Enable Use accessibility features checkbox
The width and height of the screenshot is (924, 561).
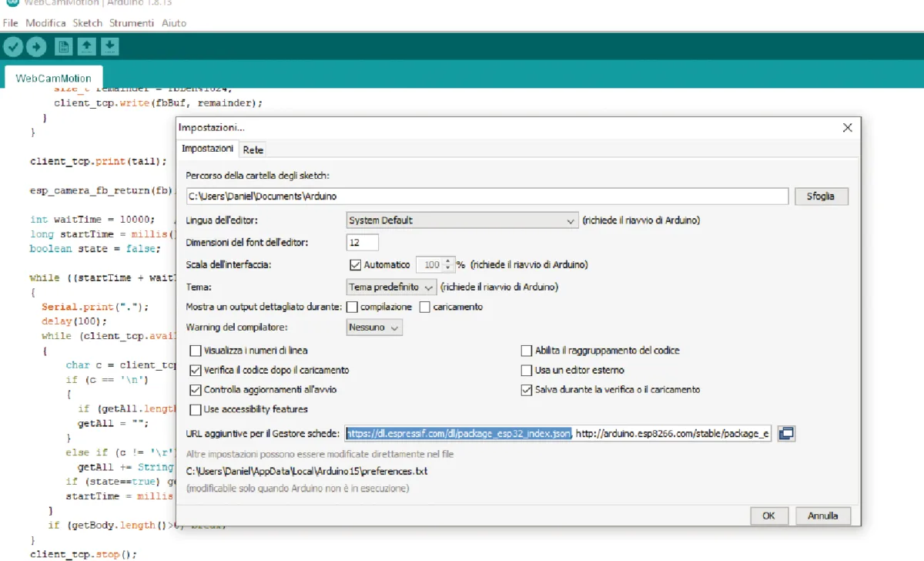(x=196, y=409)
